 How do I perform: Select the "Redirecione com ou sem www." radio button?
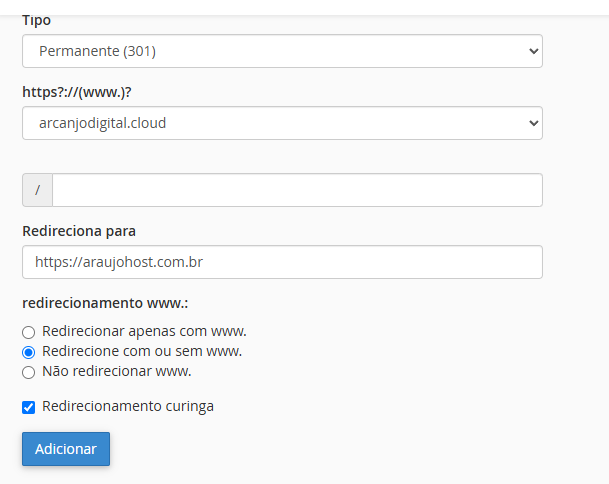coord(29,352)
